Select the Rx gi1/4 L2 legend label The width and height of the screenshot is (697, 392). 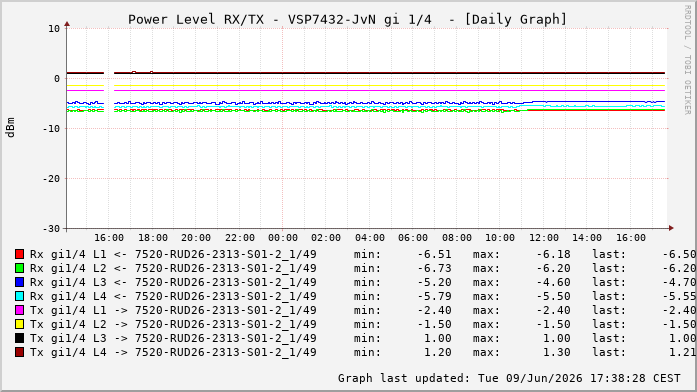pos(173,268)
